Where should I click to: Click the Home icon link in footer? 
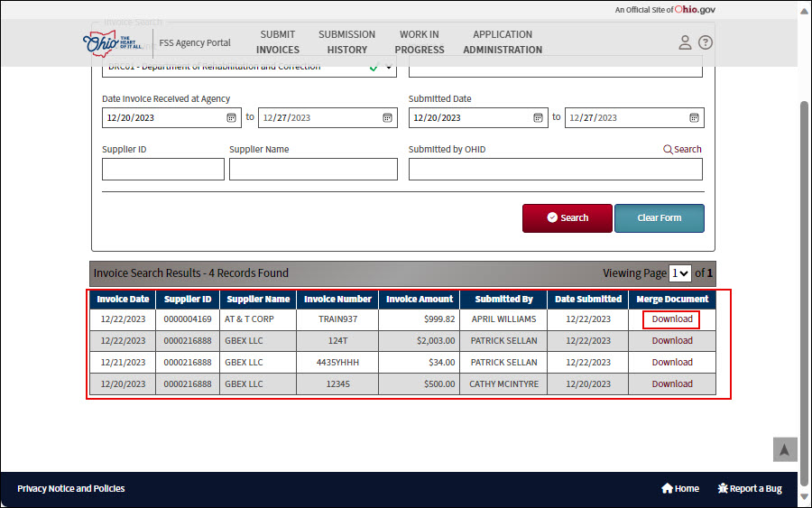[x=680, y=488]
